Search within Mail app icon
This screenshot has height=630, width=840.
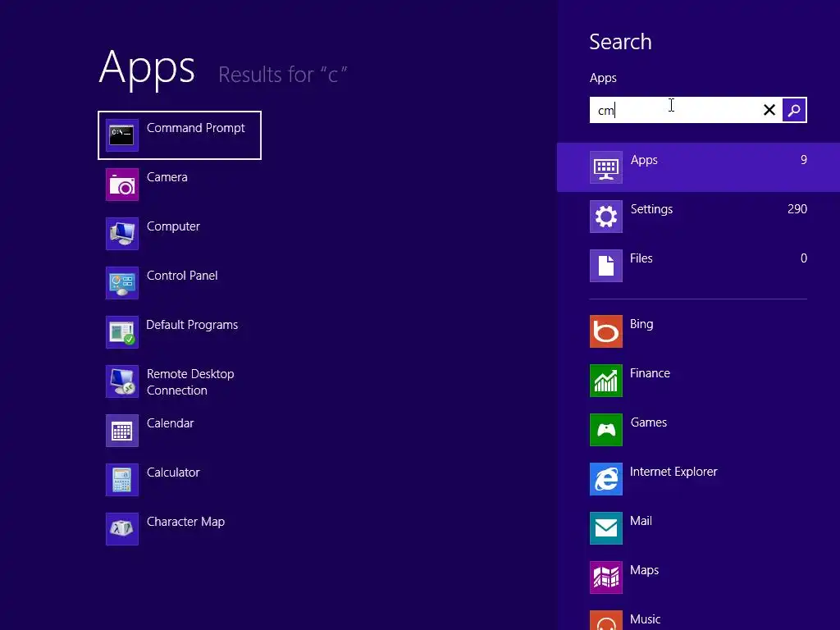tap(606, 529)
